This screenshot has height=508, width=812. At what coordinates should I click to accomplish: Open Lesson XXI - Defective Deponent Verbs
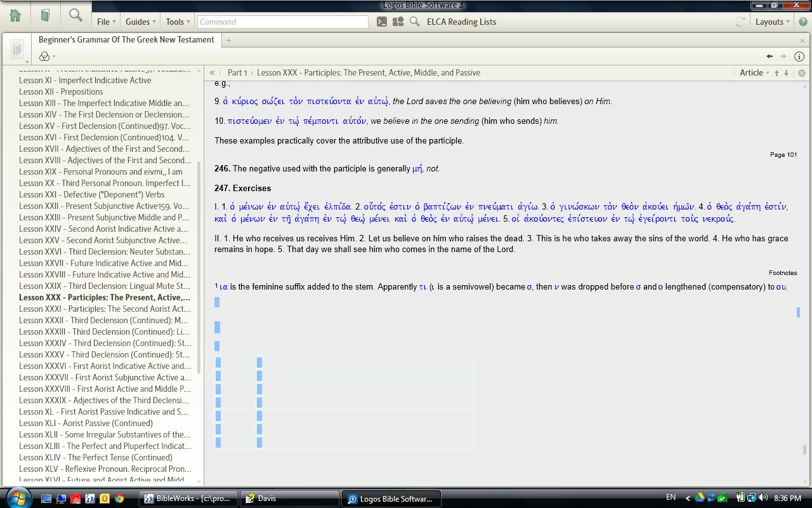click(91, 194)
